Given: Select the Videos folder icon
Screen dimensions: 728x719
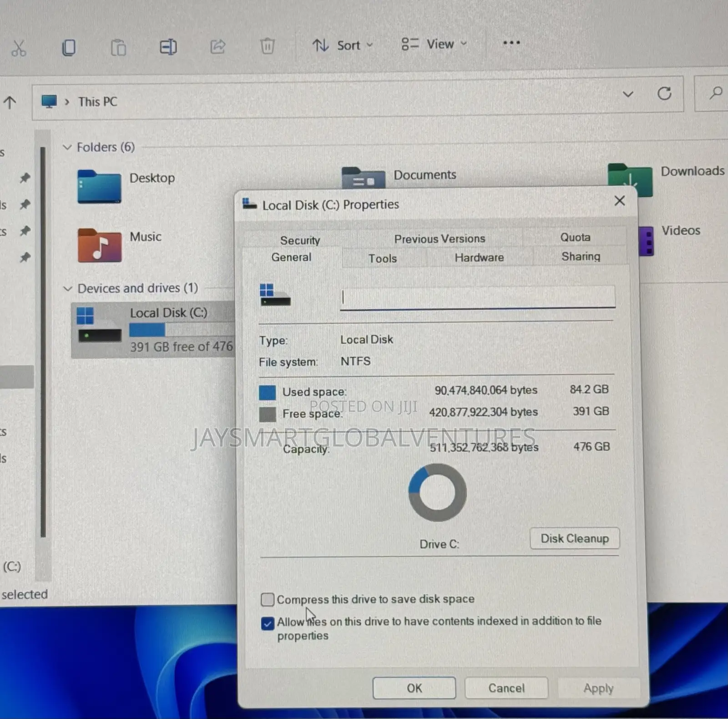Looking at the screenshot, I should coord(646,241).
